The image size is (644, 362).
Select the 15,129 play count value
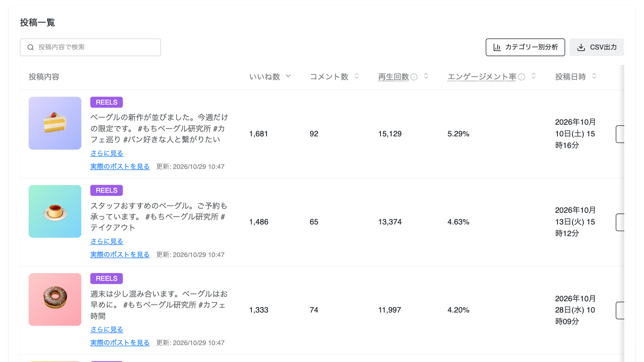tap(390, 134)
